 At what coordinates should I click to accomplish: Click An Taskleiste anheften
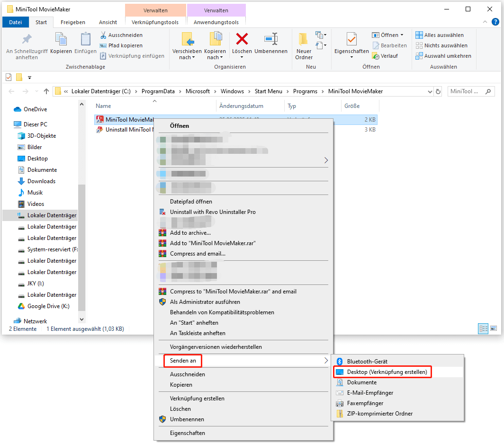click(243, 333)
